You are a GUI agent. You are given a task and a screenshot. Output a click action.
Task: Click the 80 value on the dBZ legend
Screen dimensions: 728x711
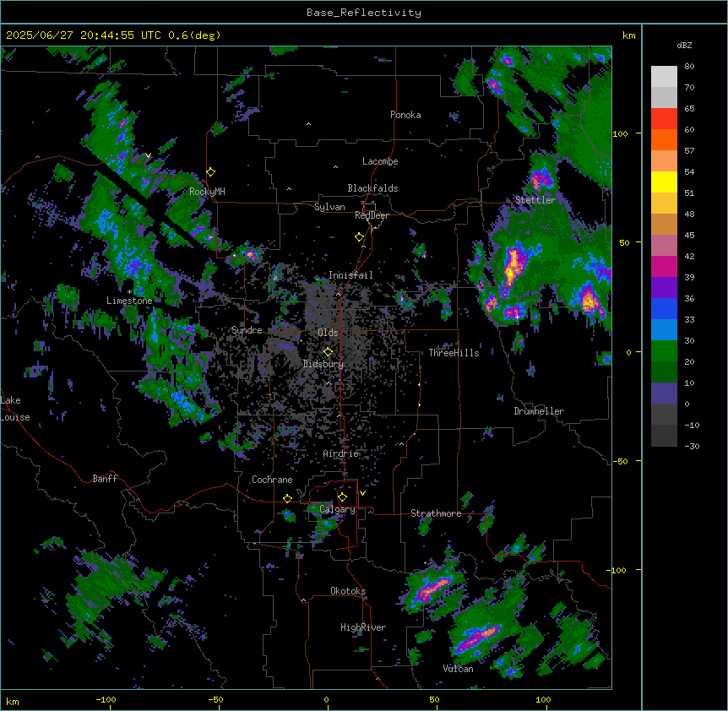pyautogui.click(x=689, y=67)
